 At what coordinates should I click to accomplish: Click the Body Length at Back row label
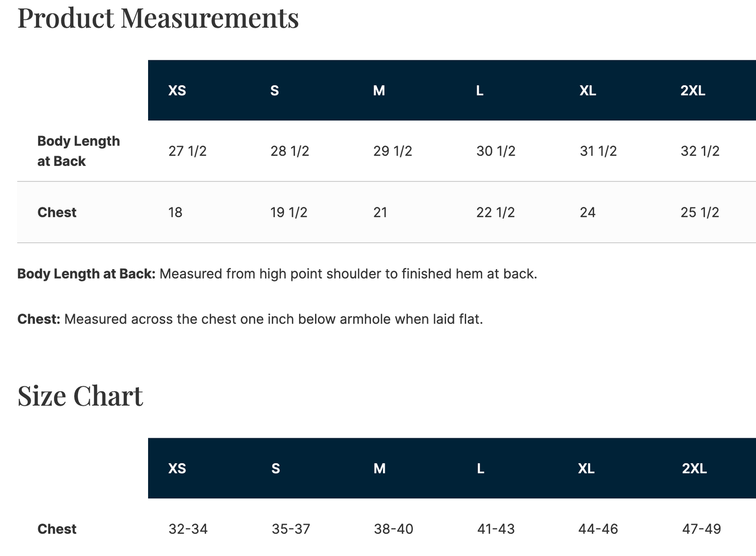point(78,151)
